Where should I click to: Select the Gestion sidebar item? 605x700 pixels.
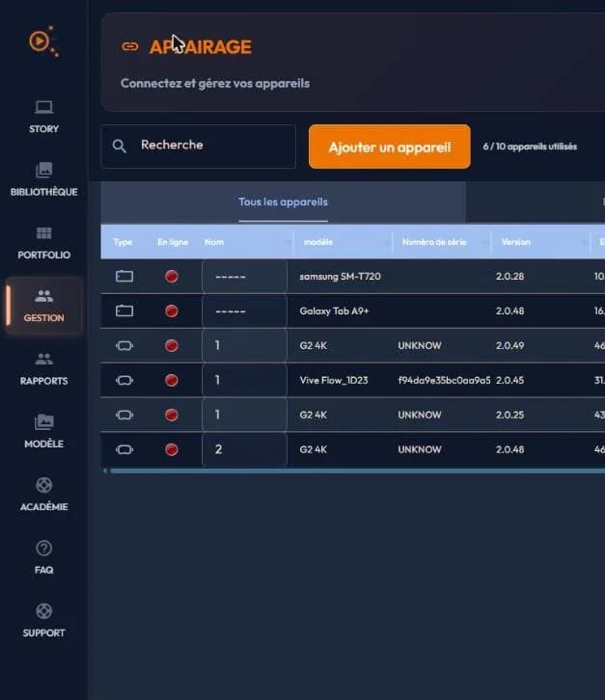(43, 306)
